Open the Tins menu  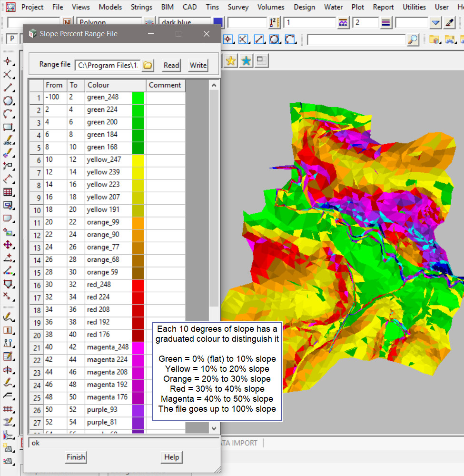pyautogui.click(x=212, y=7)
